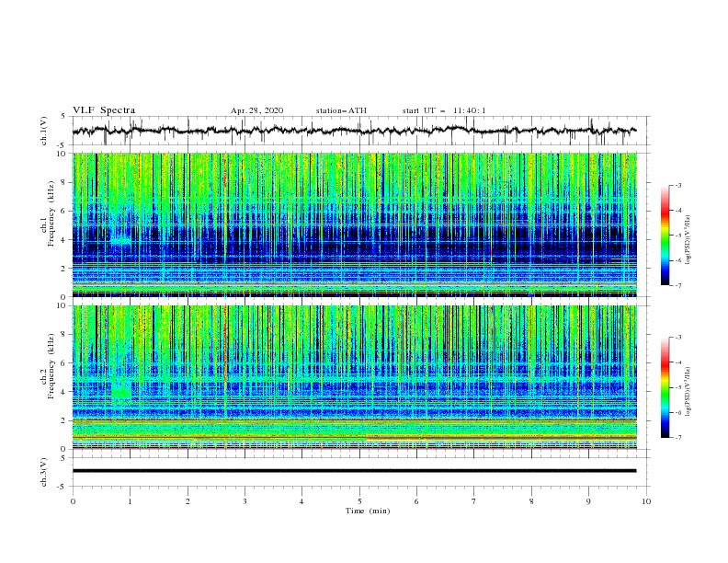This screenshot has width=728, height=563.
Task: Click the "VLF Spectra" plot title
Action: (x=104, y=110)
